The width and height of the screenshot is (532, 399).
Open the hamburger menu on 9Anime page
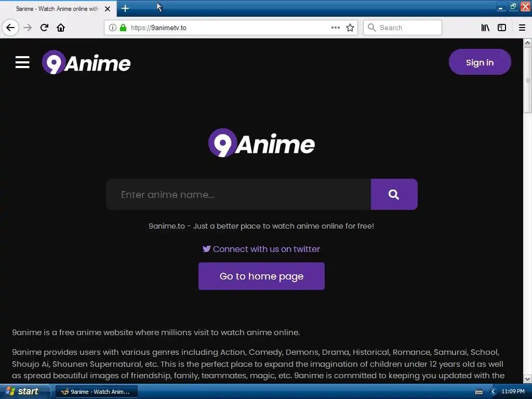pyautogui.click(x=22, y=62)
